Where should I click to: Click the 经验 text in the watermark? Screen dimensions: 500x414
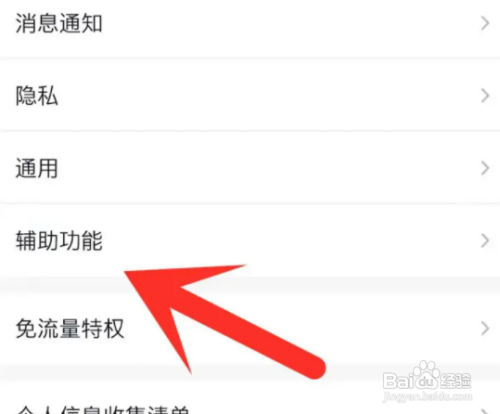455,381
